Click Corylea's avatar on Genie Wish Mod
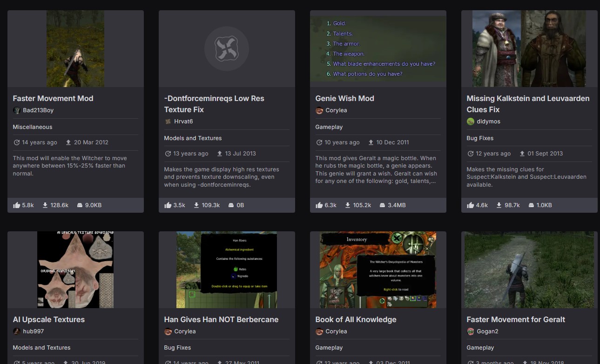This screenshot has height=364, width=600. coord(319,110)
